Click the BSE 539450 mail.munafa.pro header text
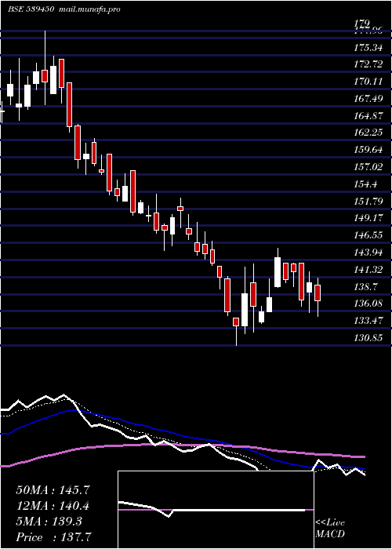 (64, 9)
